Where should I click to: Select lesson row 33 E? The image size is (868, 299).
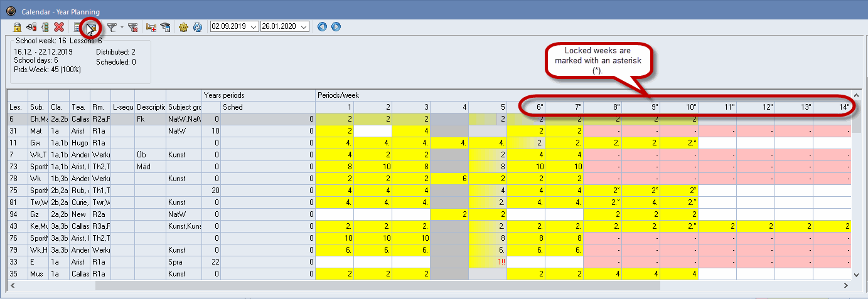[x=429, y=261]
